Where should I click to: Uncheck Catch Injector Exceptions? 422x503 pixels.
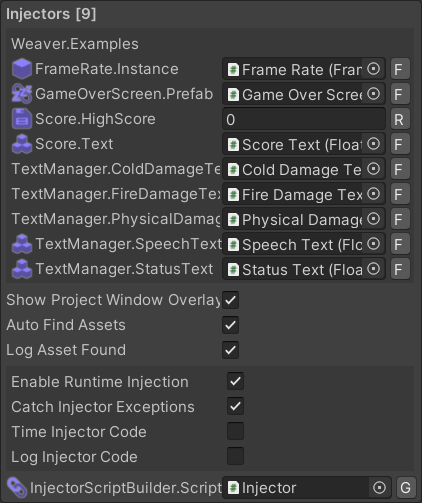(x=235, y=406)
